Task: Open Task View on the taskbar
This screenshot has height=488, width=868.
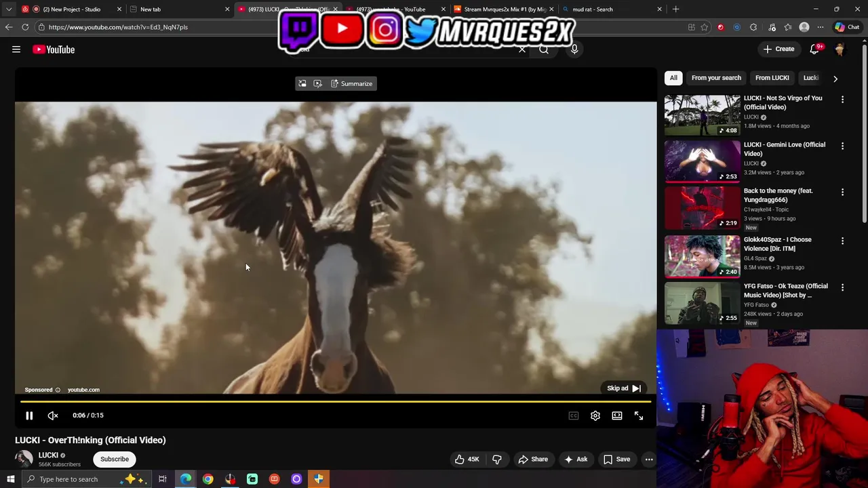Action: [163, 479]
